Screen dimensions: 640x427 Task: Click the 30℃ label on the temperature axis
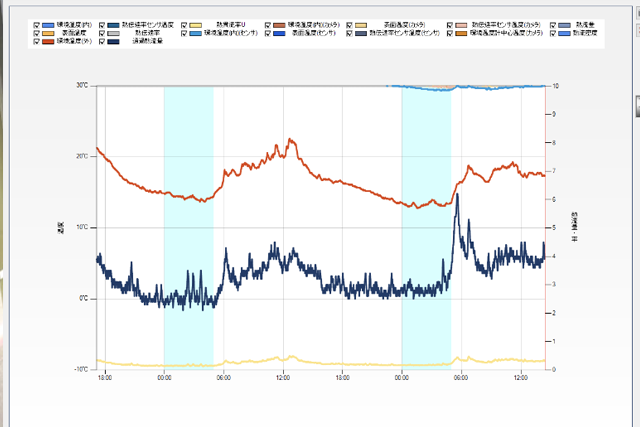[82, 86]
